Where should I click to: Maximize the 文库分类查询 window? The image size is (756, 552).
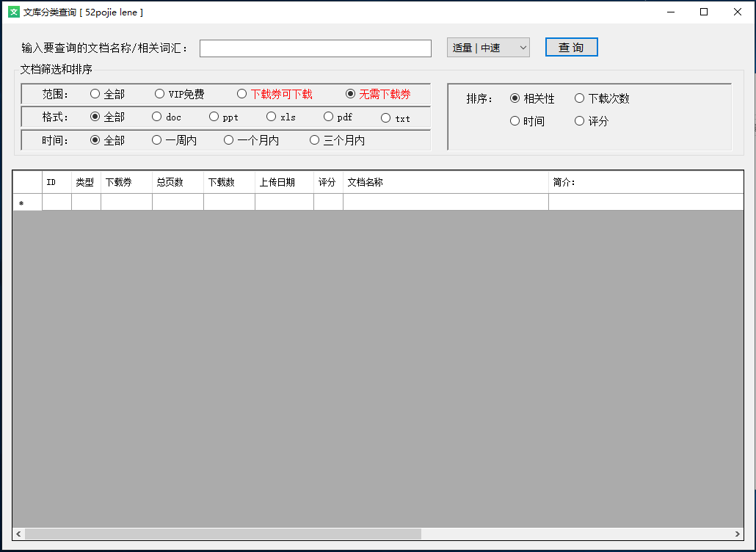pos(704,12)
